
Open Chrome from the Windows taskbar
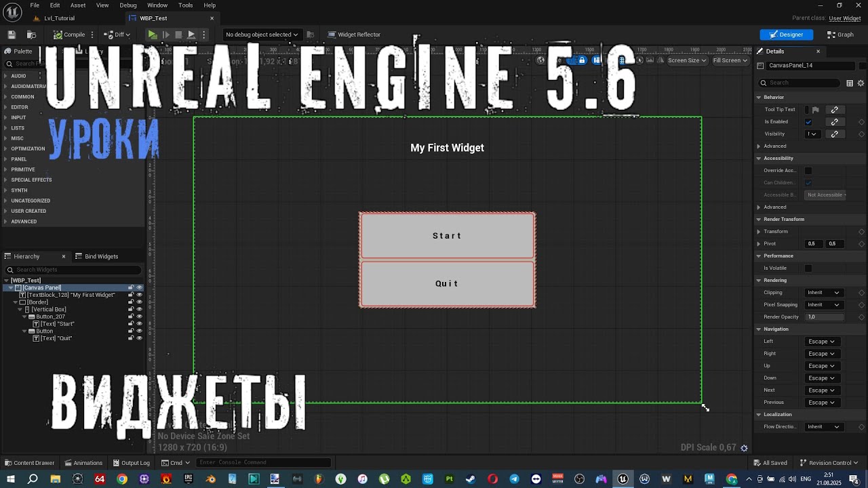point(122,479)
